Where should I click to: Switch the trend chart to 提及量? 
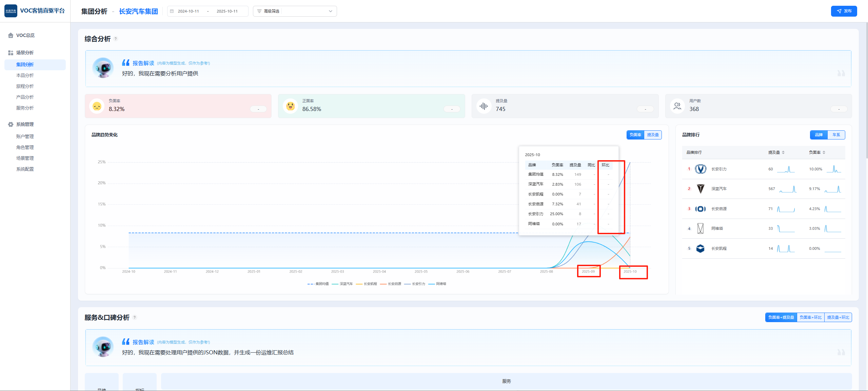pyautogui.click(x=653, y=135)
